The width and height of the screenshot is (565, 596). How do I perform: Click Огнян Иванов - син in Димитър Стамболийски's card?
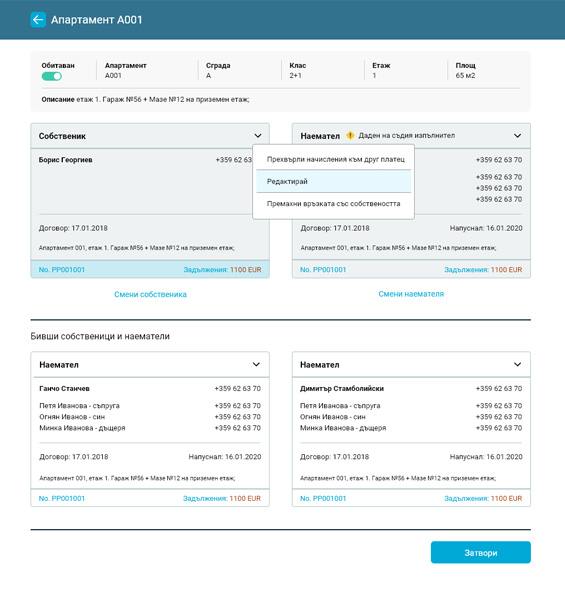tap(332, 417)
